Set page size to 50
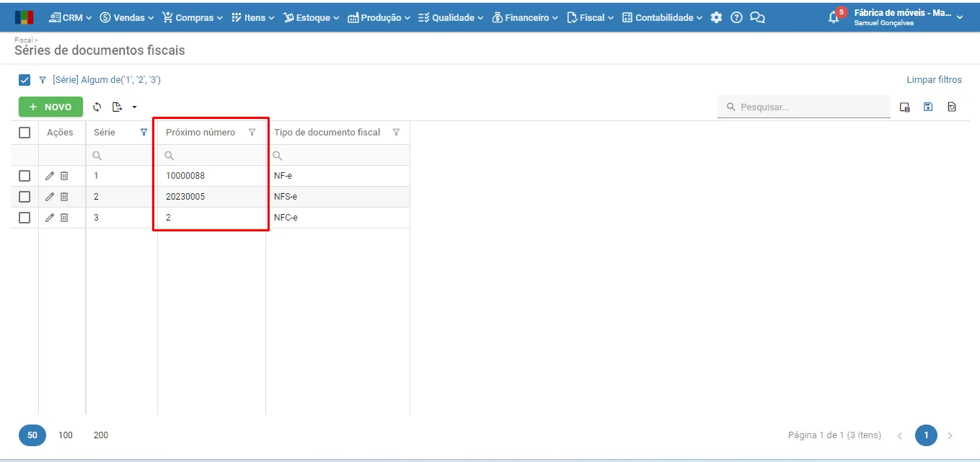980x462 pixels. [x=32, y=435]
